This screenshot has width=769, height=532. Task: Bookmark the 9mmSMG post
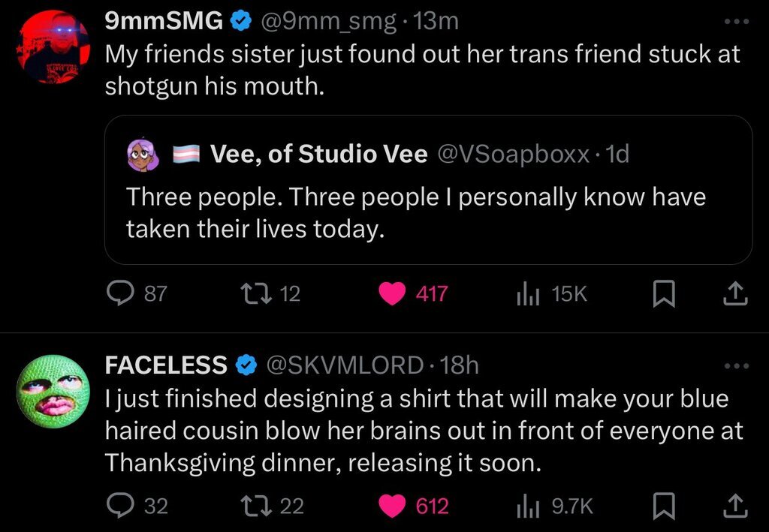coord(664,294)
